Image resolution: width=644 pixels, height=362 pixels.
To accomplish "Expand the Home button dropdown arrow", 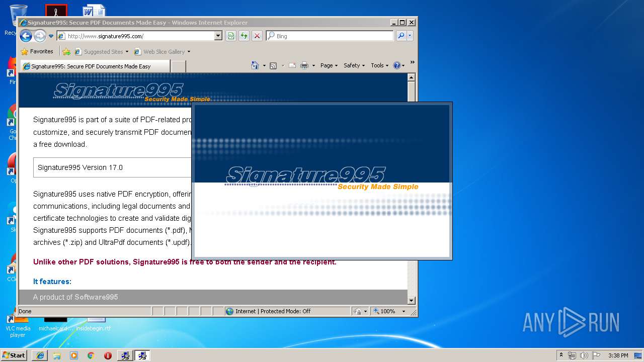I will tap(264, 65).
